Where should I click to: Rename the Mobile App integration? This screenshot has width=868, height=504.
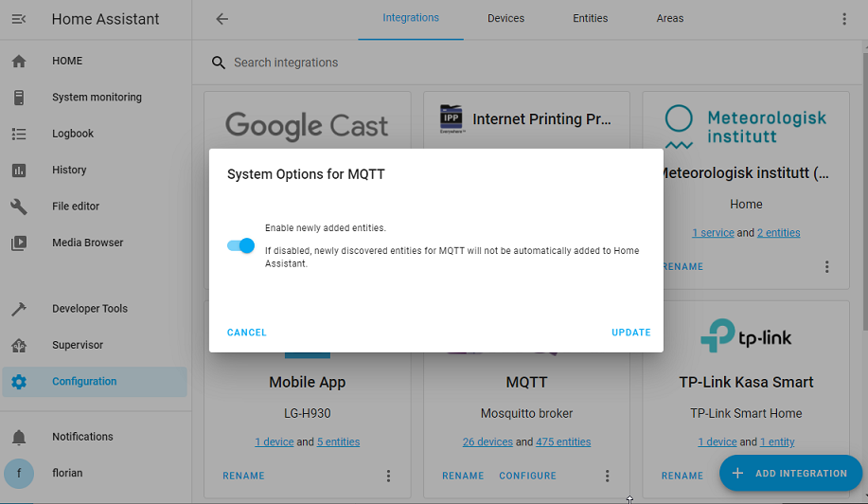[243, 476]
